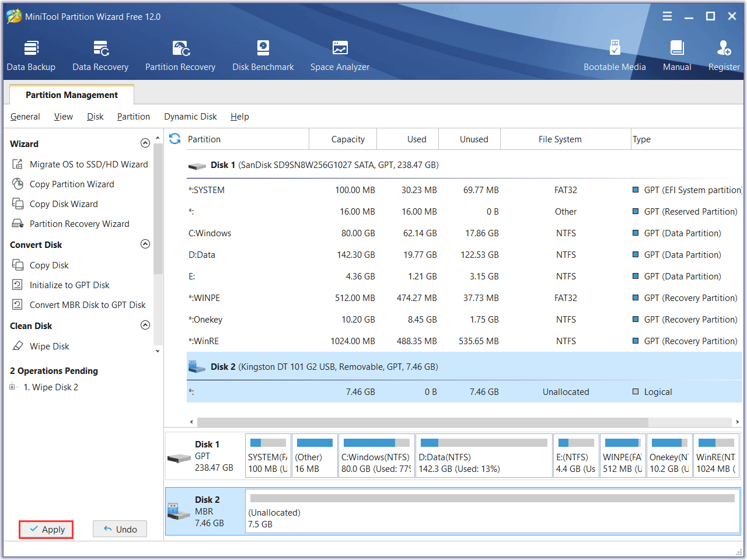Select E:(NTFS) block in disk map
Image resolution: width=747 pixels, height=560 pixels.
pos(576,456)
